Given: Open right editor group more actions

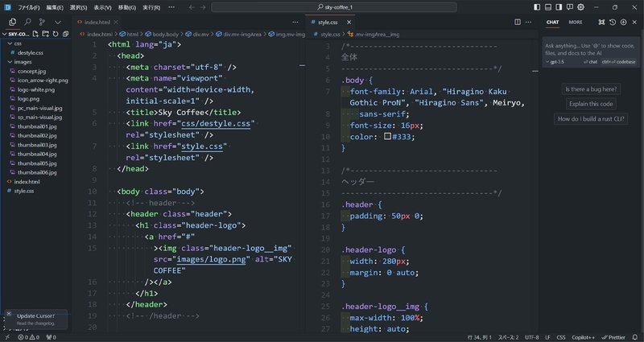Looking at the screenshot, I should click(x=529, y=23).
